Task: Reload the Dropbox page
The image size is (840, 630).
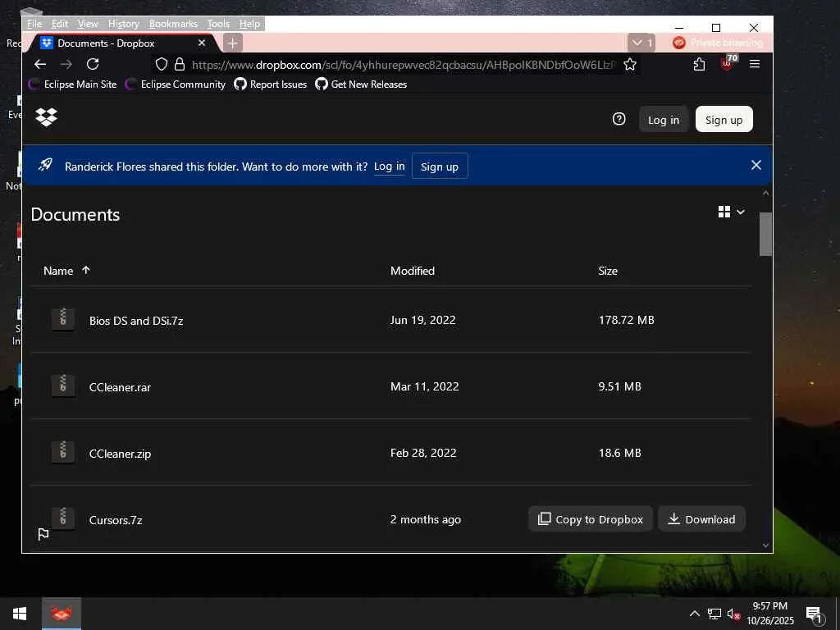Action: click(x=93, y=64)
